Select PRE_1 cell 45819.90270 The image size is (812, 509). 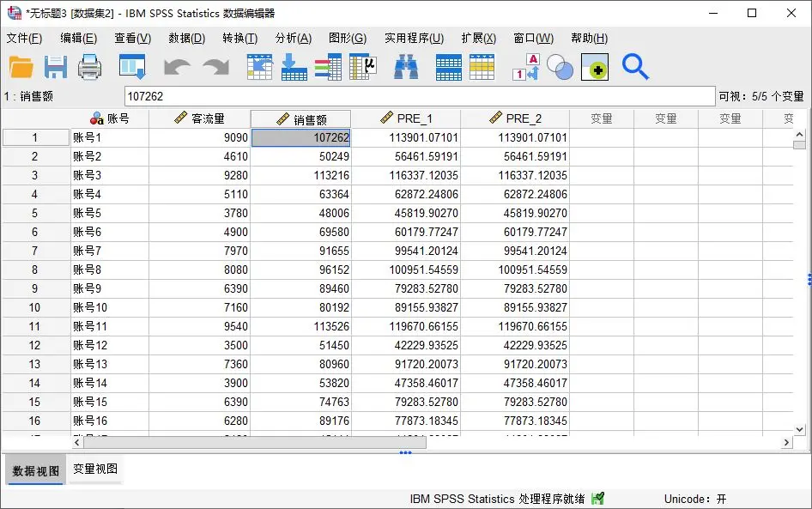point(406,213)
